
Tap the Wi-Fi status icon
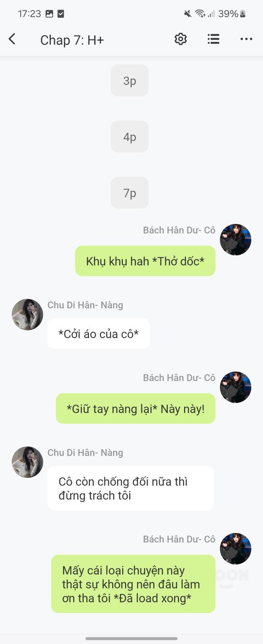tap(200, 14)
